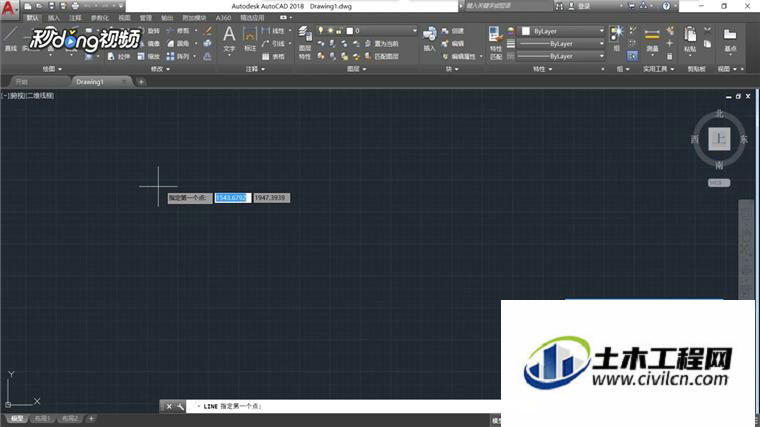Screen dimensions: 760x427
Task: Select the 直线 Line tool
Action: pyautogui.click(x=10, y=39)
